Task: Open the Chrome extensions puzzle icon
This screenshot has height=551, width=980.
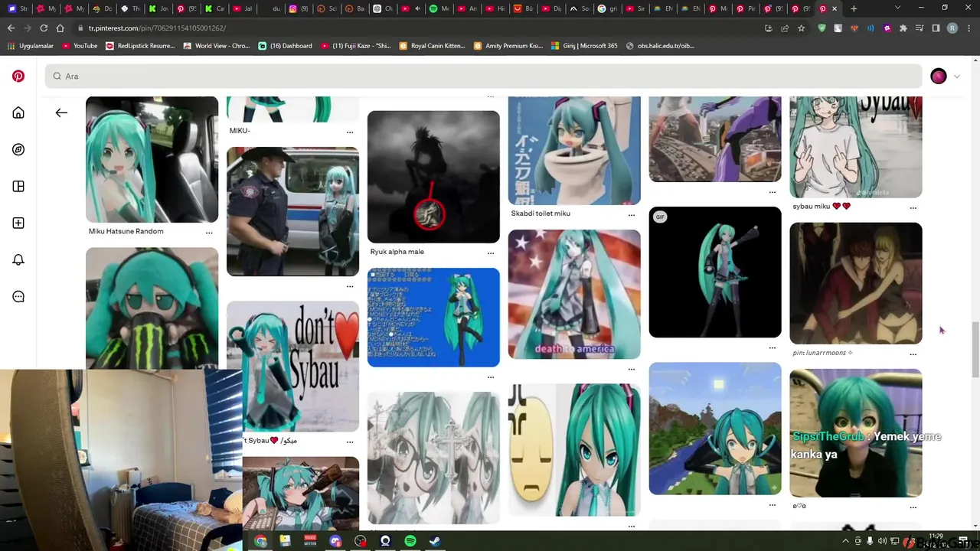Action: [903, 28]
